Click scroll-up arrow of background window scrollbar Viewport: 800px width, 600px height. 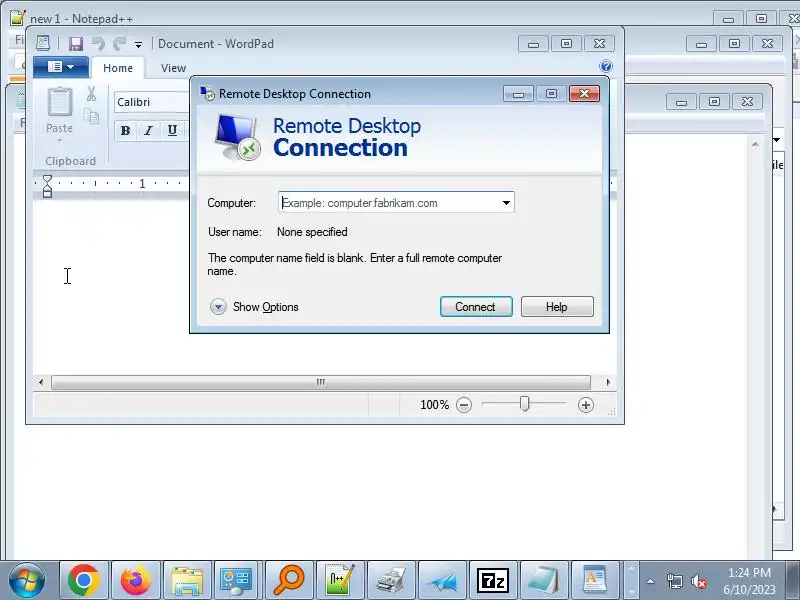[755, 144]
